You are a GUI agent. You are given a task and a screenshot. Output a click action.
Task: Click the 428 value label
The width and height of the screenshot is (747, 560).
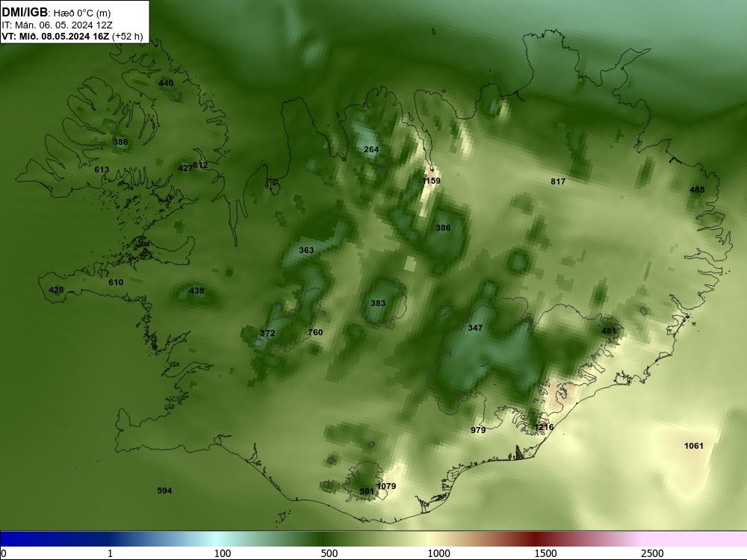(x=56, y=290)
